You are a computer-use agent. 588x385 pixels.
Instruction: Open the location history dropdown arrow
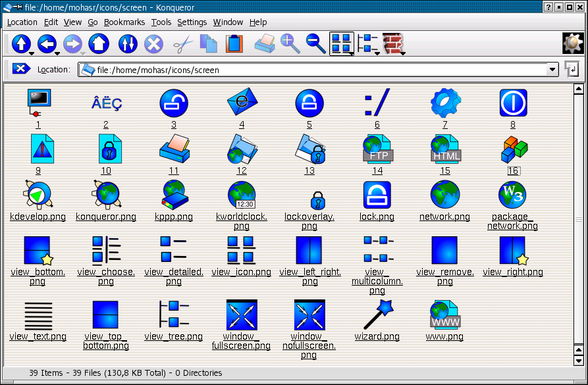click(552, 70)
